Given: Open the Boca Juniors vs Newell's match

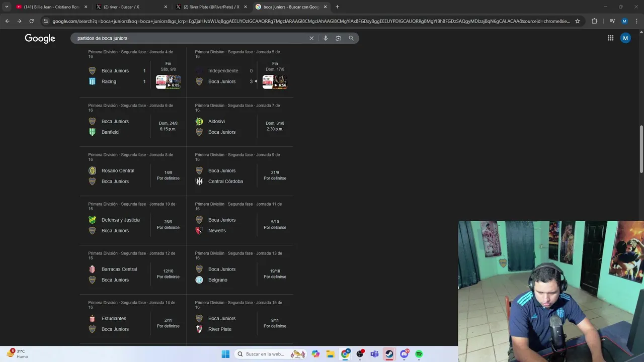Looking at the screenshot, I should (x=240, y=221).
